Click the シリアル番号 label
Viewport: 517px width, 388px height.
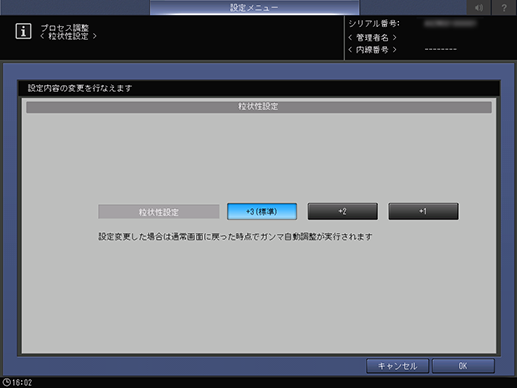pyautogui.click(x=374, y=24)
